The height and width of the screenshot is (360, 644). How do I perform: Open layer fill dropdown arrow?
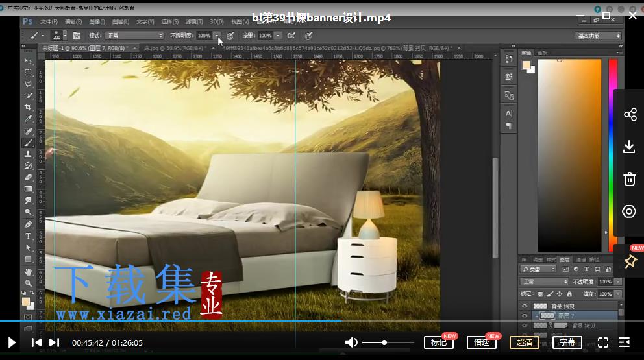(x=618, y=294)
